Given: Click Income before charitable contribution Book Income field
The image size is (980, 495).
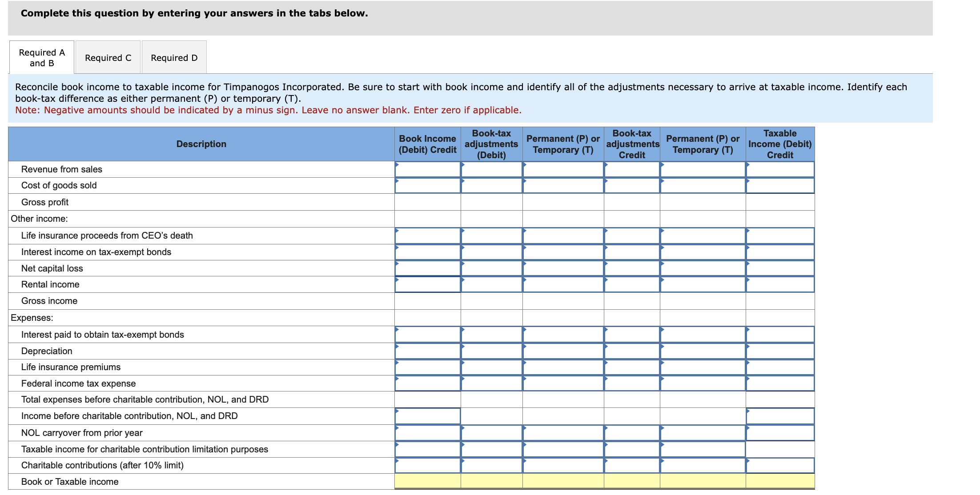Looking at the screenshot, I should coord(427,416).
